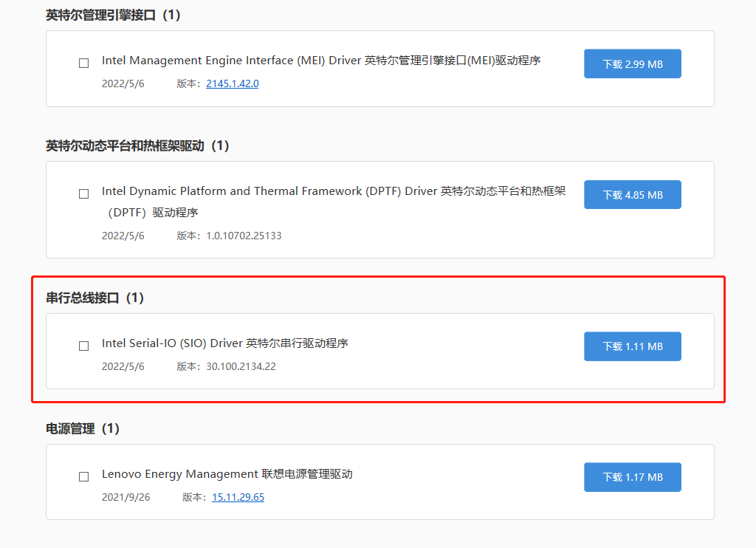Click the 英特尔管理引擎接口 (1) section heading
756x548 pixels.
coord(113,15)
